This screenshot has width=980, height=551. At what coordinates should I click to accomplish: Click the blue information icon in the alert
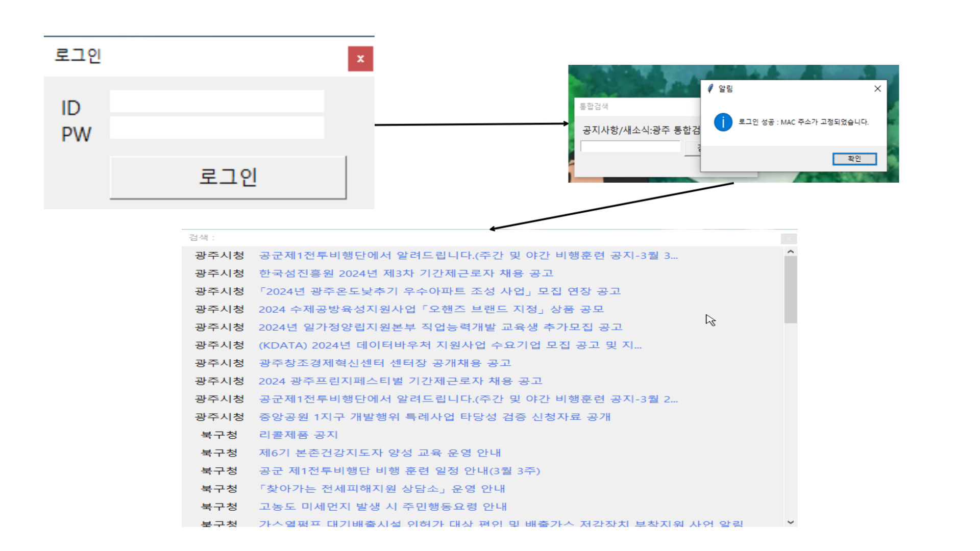(723, 122)
